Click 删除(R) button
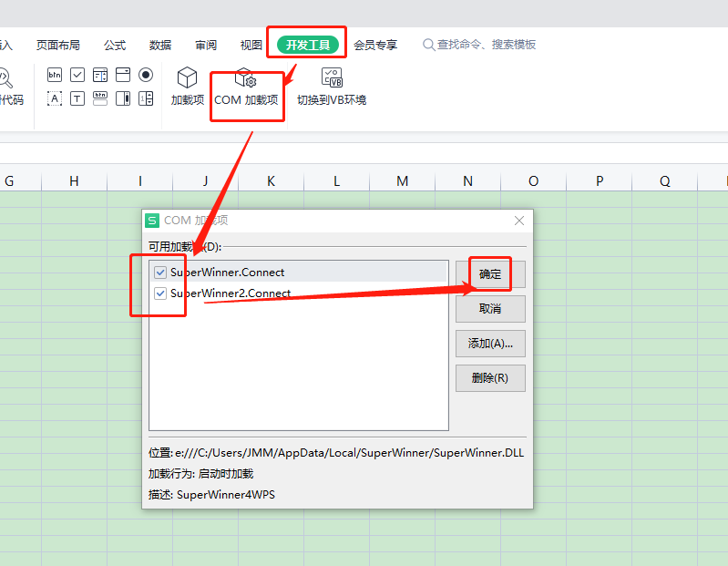 490,378
